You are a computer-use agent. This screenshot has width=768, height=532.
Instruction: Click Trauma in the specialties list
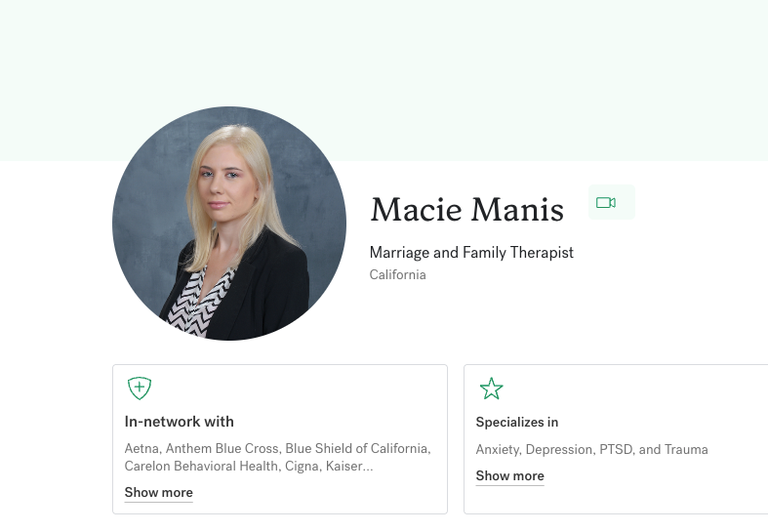pos(686,450)
